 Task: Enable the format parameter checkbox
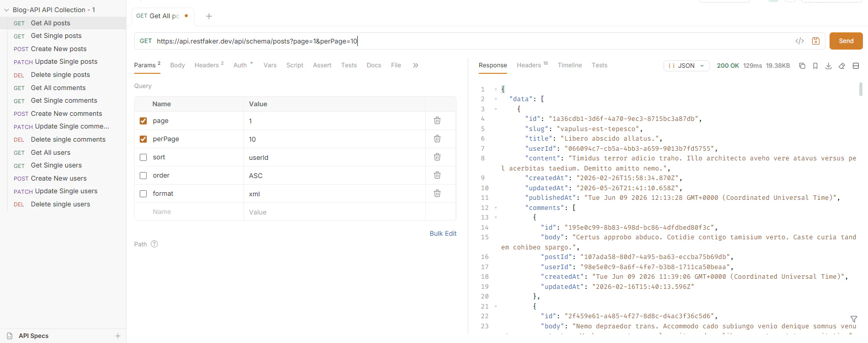(x=143, y=194)
